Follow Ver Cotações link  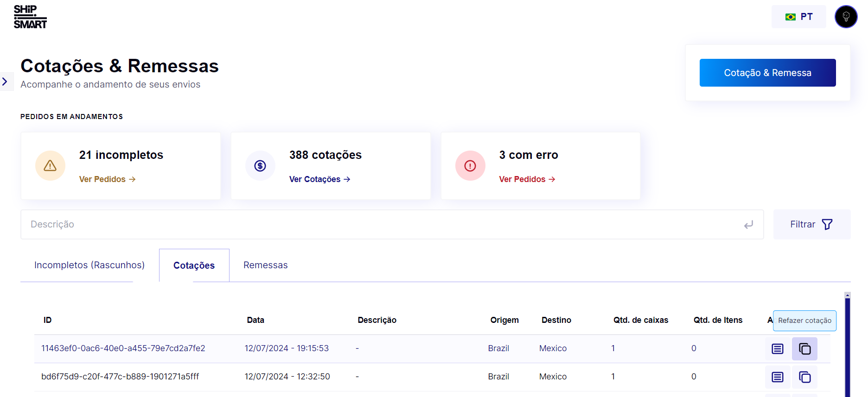(x=319, y=179)
